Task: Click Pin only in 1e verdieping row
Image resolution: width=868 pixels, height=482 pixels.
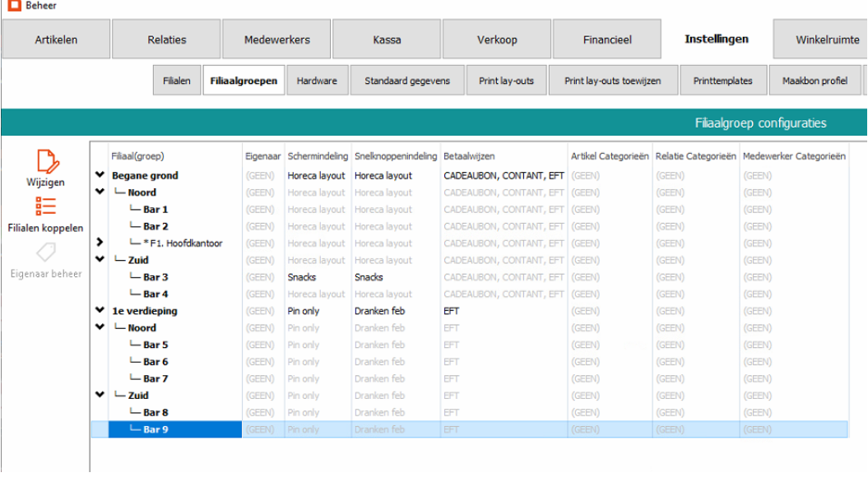Action: click(304, 311)
